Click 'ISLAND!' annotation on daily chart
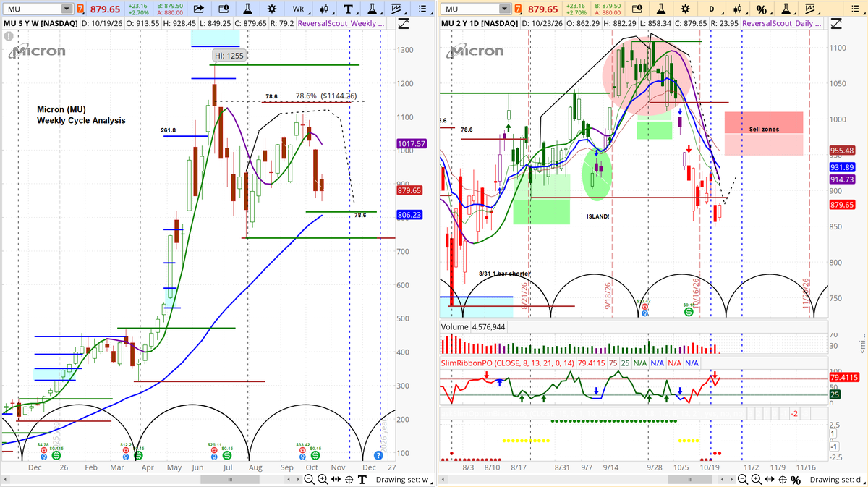Screen dimensions: 868x487 (x=597, y=216)
